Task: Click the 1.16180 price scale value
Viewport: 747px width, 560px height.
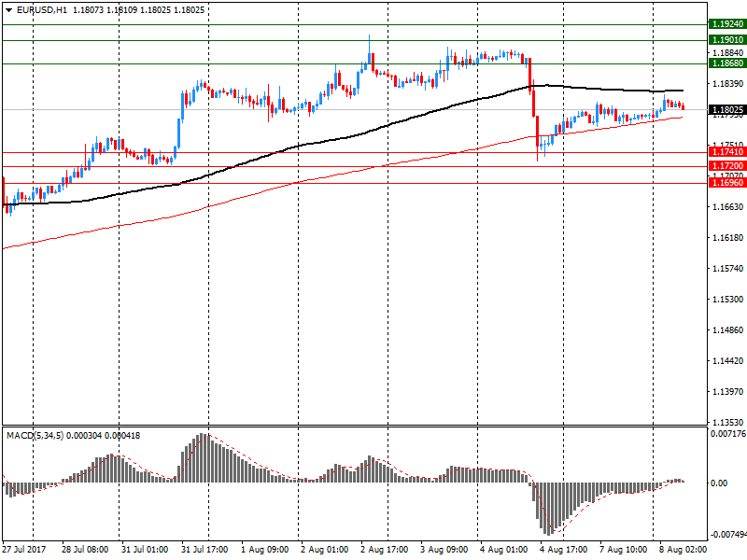Action: click(727, 238)
